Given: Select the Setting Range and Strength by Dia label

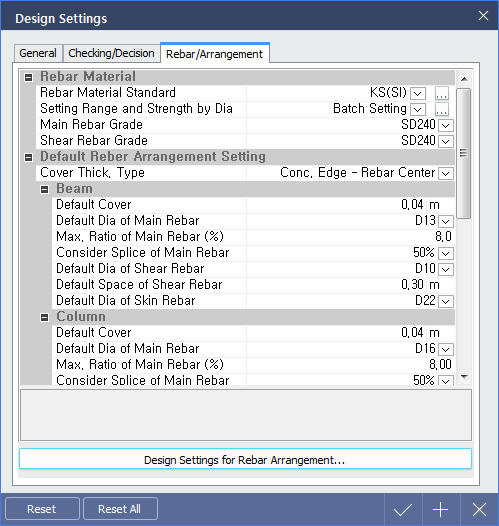Looking at the screenshot, I should click(136, 109).
